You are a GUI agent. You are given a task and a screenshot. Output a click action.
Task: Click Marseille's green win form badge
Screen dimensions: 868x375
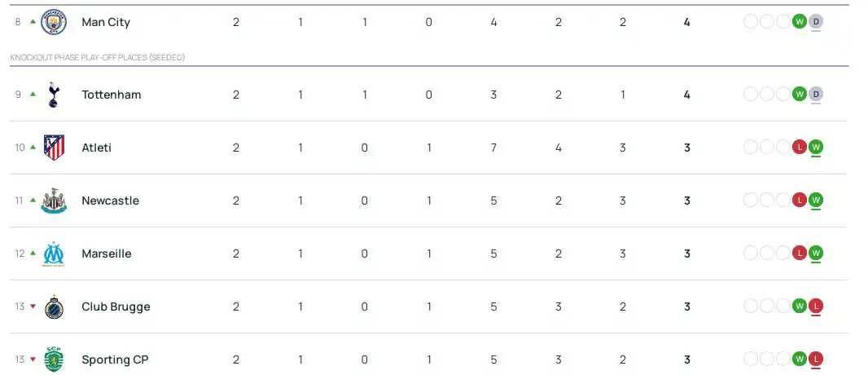(816, 253)
